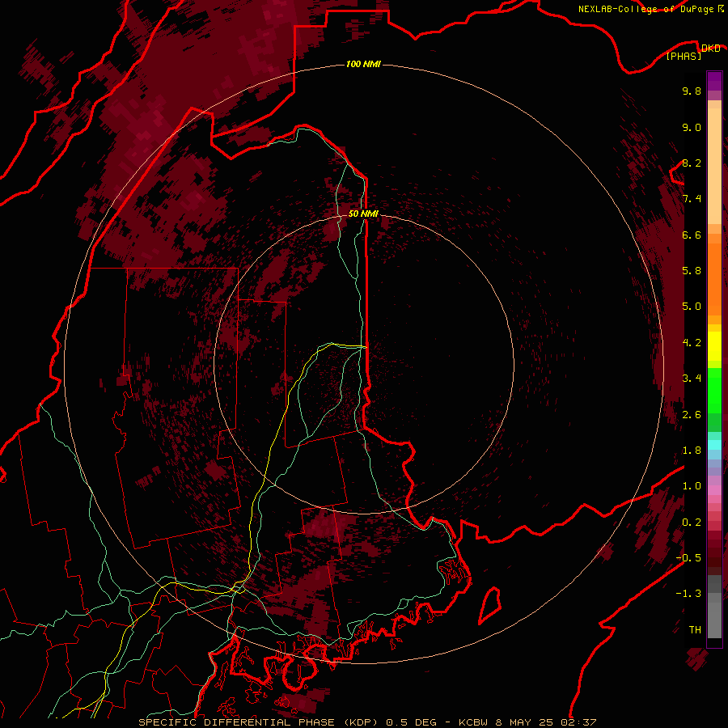This screenshot has width=728, height=728.
Task: Click the purple top segment of color bar
Action: 714,81
